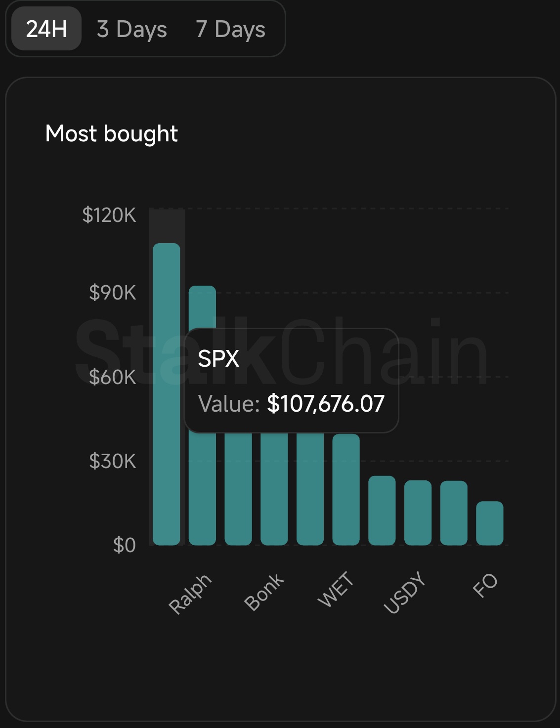Click the SPX value tooltip

coord(291,381)
